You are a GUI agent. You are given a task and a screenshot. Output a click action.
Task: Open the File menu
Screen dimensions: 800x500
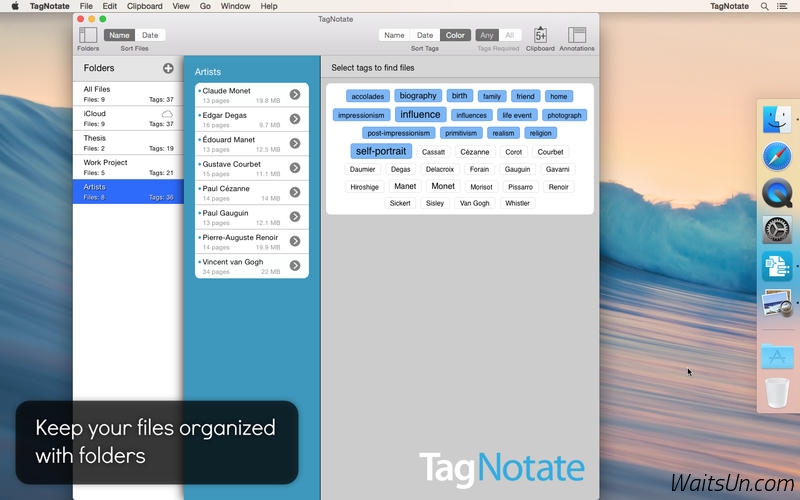[86, 6]
